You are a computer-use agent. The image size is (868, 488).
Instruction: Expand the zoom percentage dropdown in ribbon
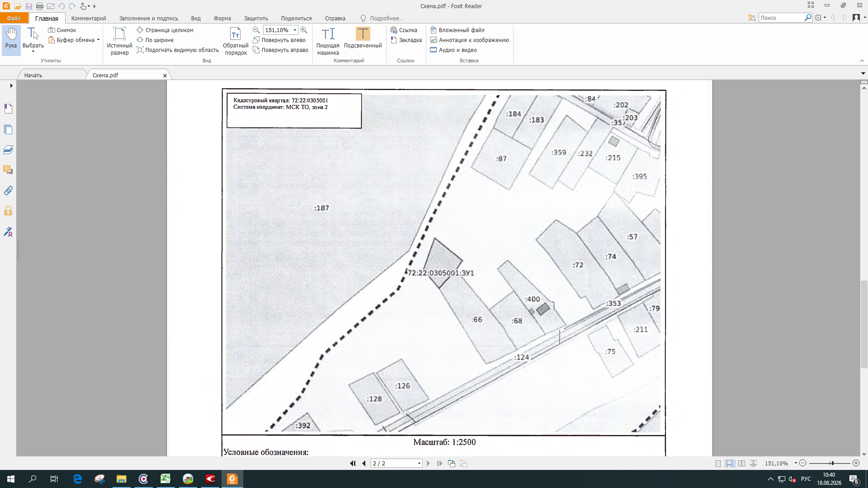(295, 30)
